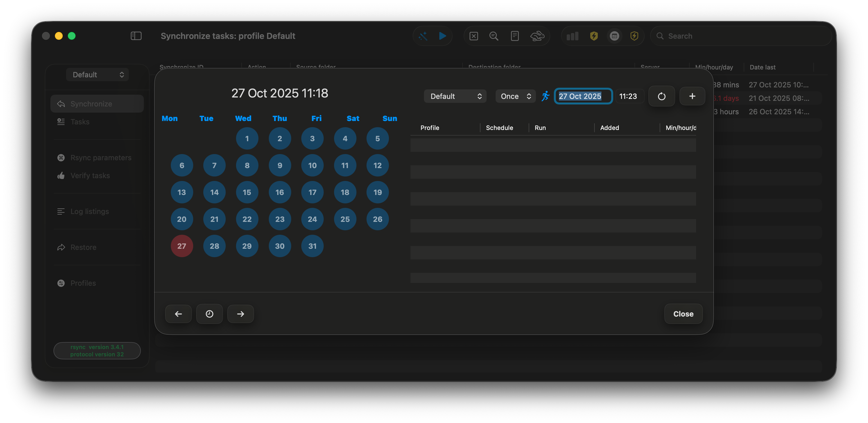Open the Default profile dropdown in sidebar

point(97,75)
